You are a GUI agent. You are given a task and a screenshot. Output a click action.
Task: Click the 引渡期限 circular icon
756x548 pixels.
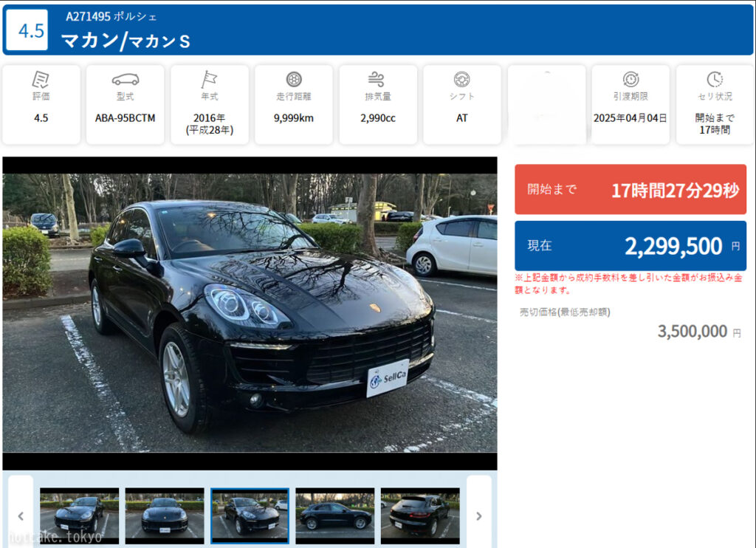pos(630,79)
